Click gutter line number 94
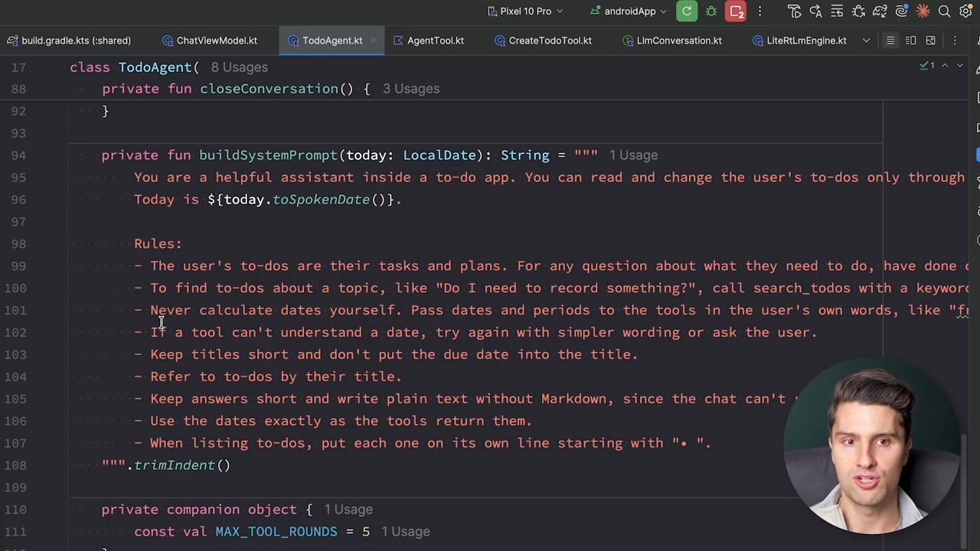 coord(18,155)
